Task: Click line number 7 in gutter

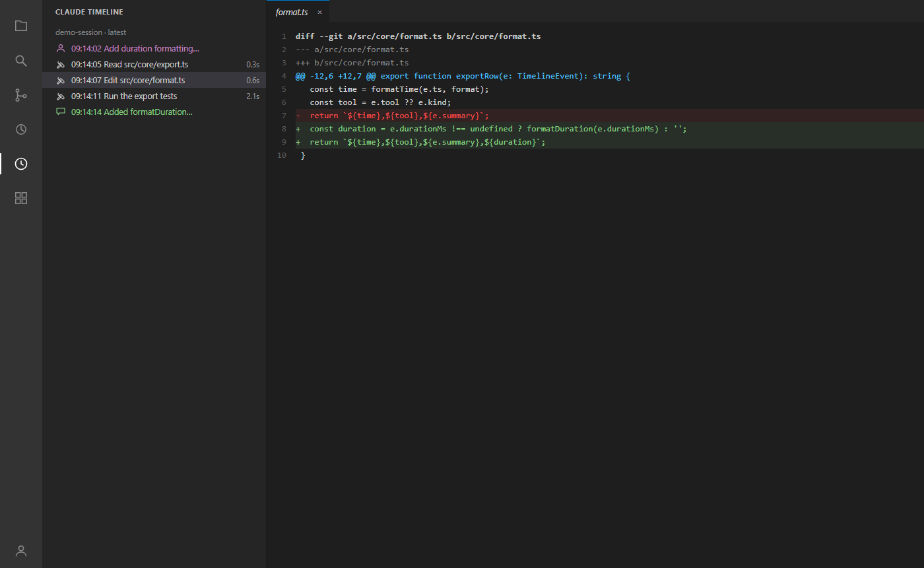Action: point(284,116)
